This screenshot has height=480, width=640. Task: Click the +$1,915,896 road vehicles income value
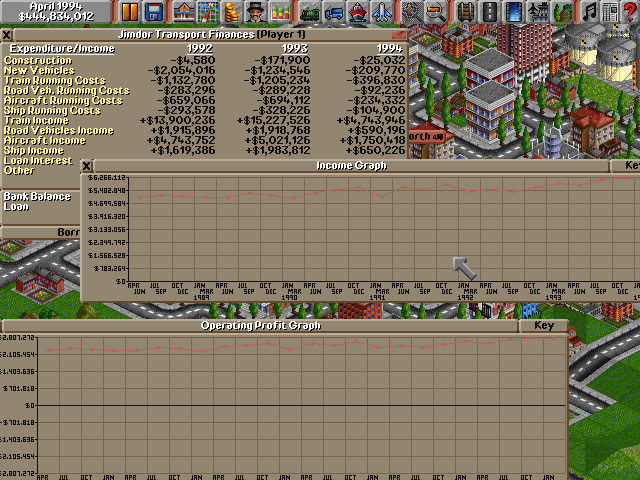click(183, 131)
